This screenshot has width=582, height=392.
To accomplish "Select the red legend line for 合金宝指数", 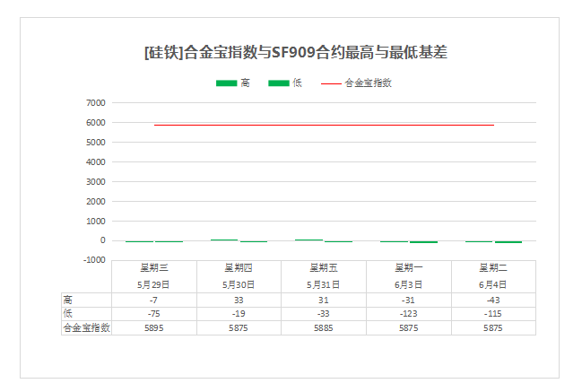I will pos(331,83).
